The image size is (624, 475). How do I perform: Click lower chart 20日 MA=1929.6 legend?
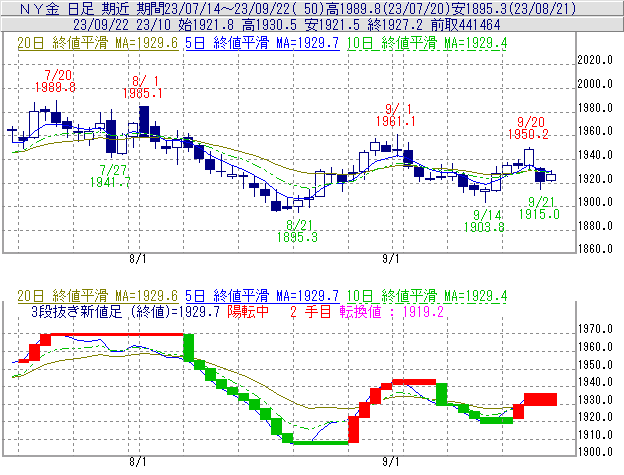[98, 296]
